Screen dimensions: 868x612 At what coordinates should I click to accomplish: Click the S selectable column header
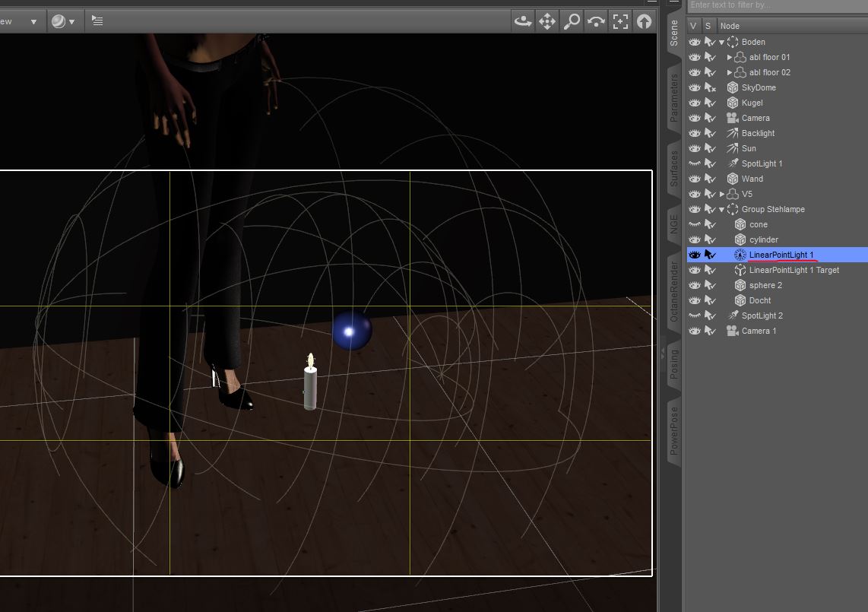(x=708, y=26)
